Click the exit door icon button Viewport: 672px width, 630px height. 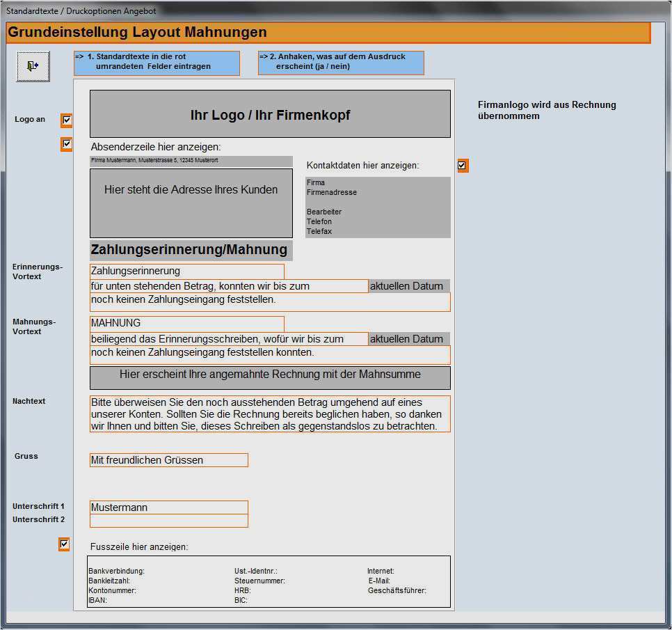click(x=33, y=66)
